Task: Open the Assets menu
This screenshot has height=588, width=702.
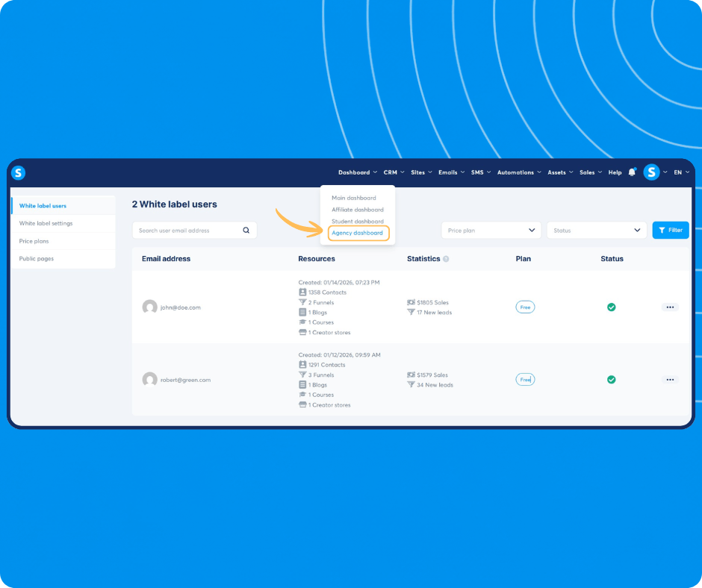Action: point(560,172)
